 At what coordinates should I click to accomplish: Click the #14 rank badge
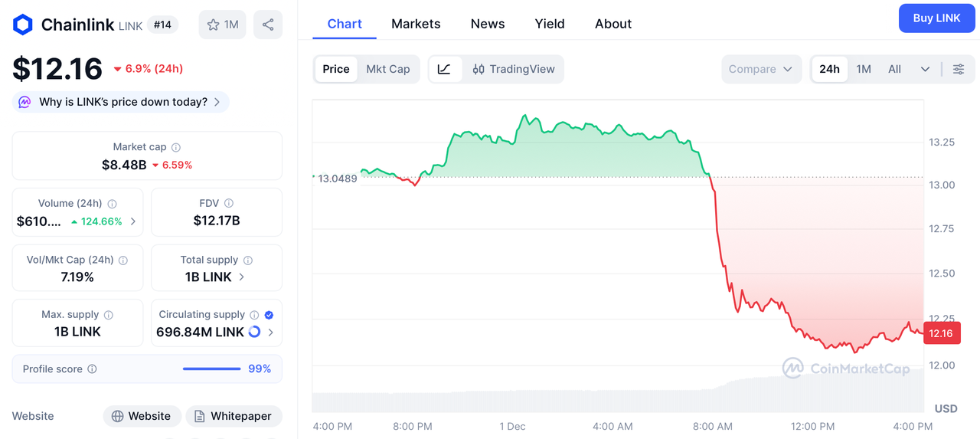(x=162, y=25)
